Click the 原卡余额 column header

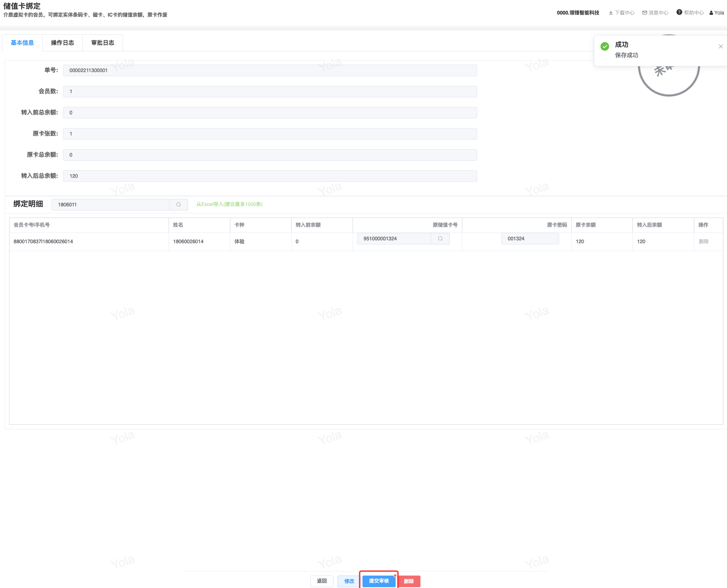point(586,225)
